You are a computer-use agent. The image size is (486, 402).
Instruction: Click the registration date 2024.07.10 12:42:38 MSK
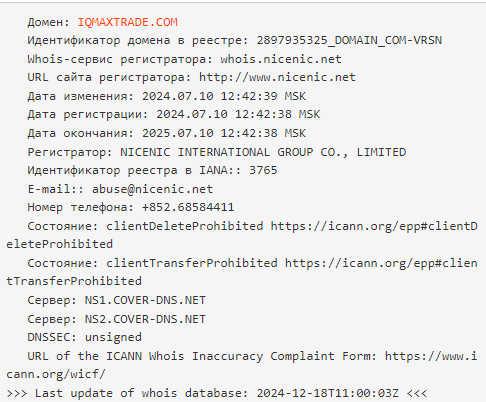[x=238, y=114]
